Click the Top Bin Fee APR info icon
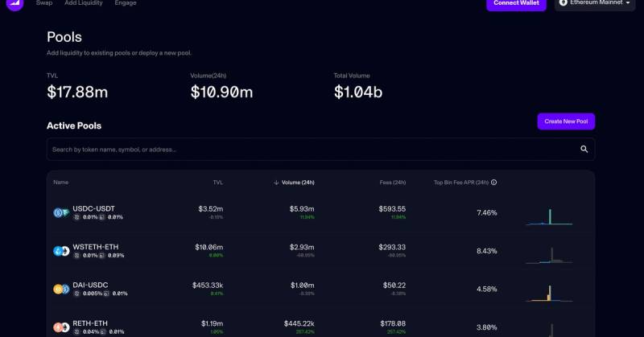The width and height of the screenshot is (644, 337). (493, 183)
